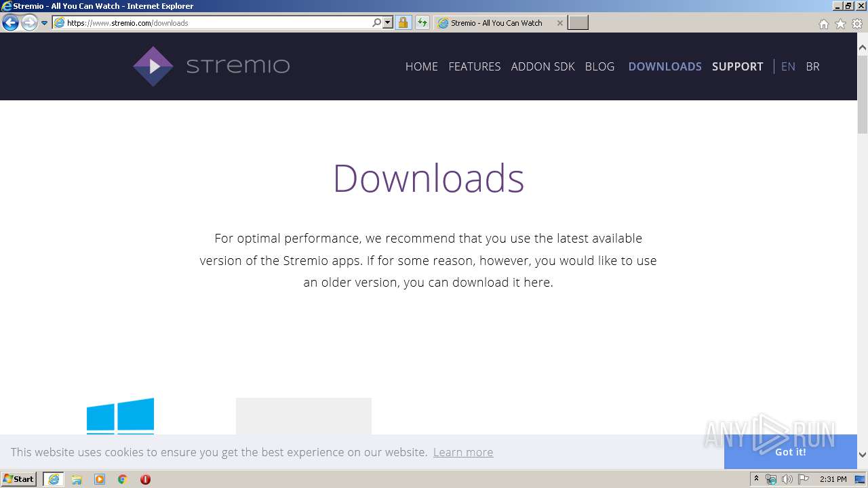Open Favorites with the star icon
The width and height of the screenshot is (868, 488).
(x=840, y=24)
